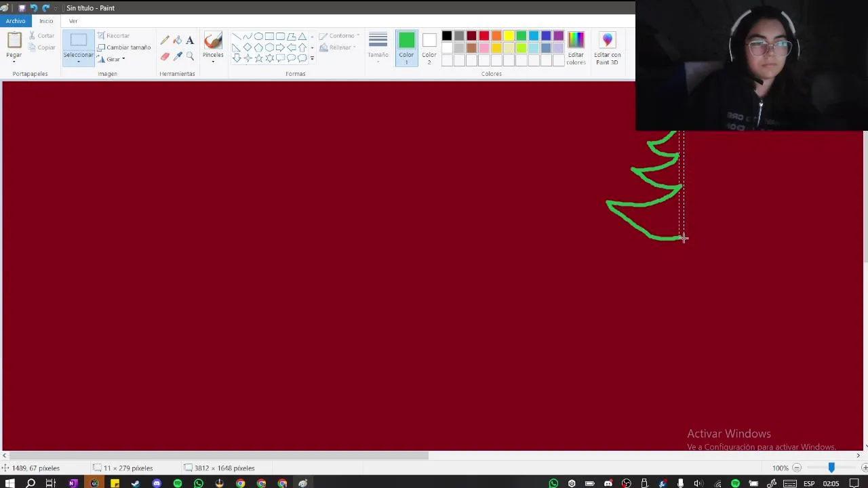Expand the Formas gallery more arrow
The height and width of the screenshot is (488, 868).
(x=312, y=58)
